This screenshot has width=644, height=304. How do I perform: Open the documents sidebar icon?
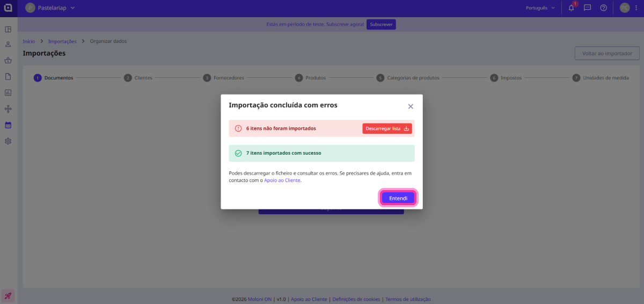pos(8,76)
